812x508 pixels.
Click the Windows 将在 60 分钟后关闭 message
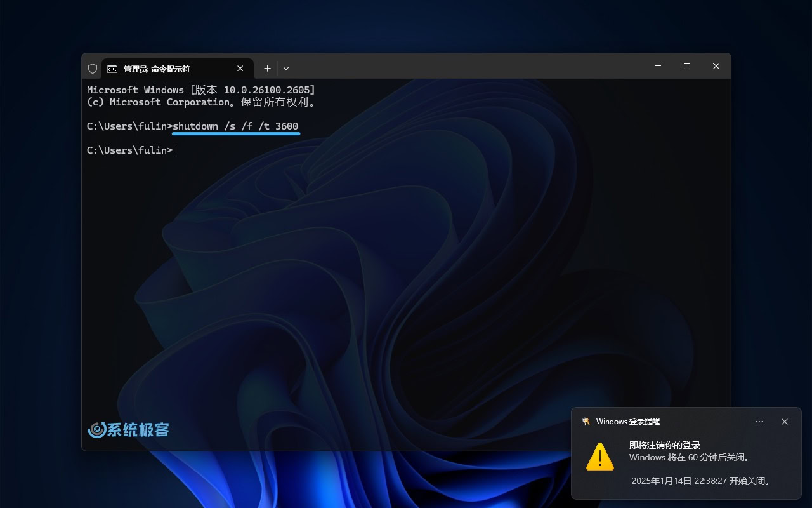690,457
